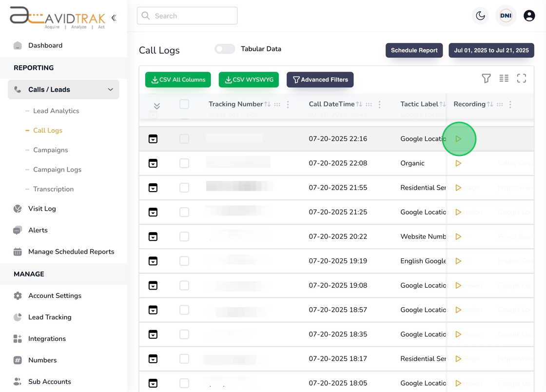This screenshot has height=392, width=546.
Task: Play the recording for 07-20-2025 18:17 call
Action: pos(458,359)
